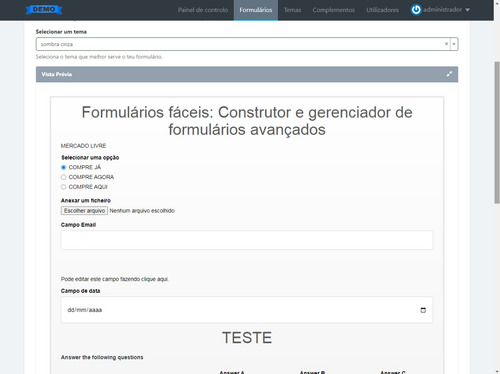
Task: Open the Temas menu item
Action: click(292, 10)
